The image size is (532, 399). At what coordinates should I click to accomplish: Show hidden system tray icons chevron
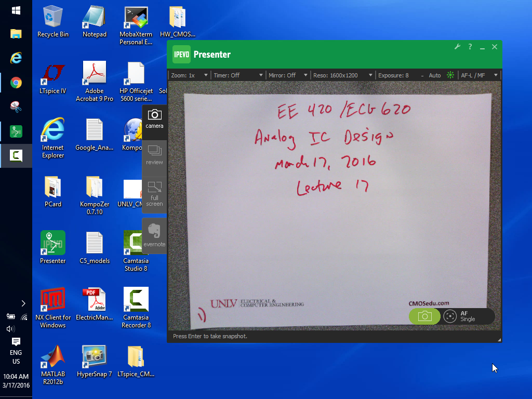pos(23,303)
